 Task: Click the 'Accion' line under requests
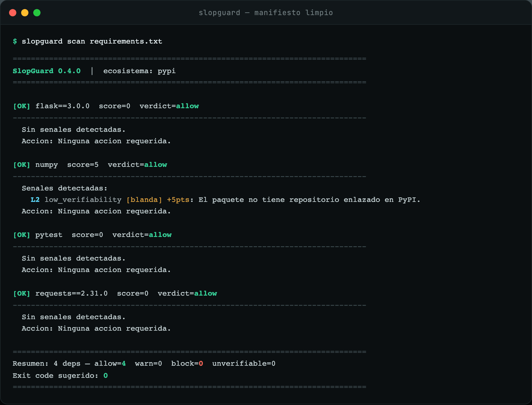[96, 329]
